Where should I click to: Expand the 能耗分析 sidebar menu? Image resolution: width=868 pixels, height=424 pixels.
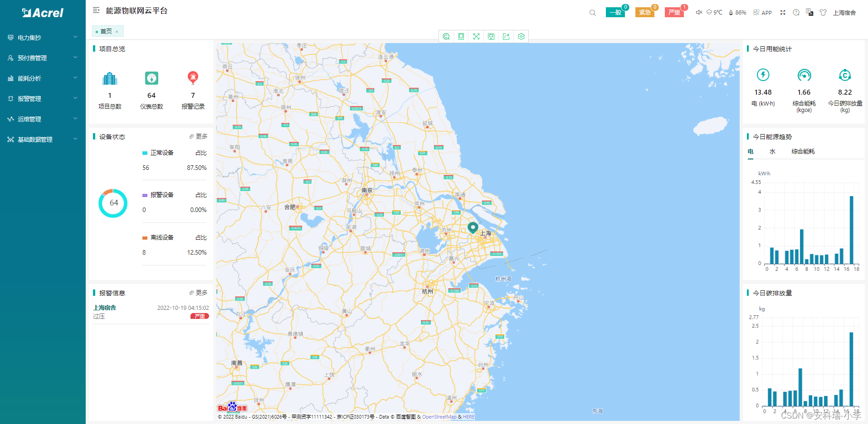coord(43,78)
